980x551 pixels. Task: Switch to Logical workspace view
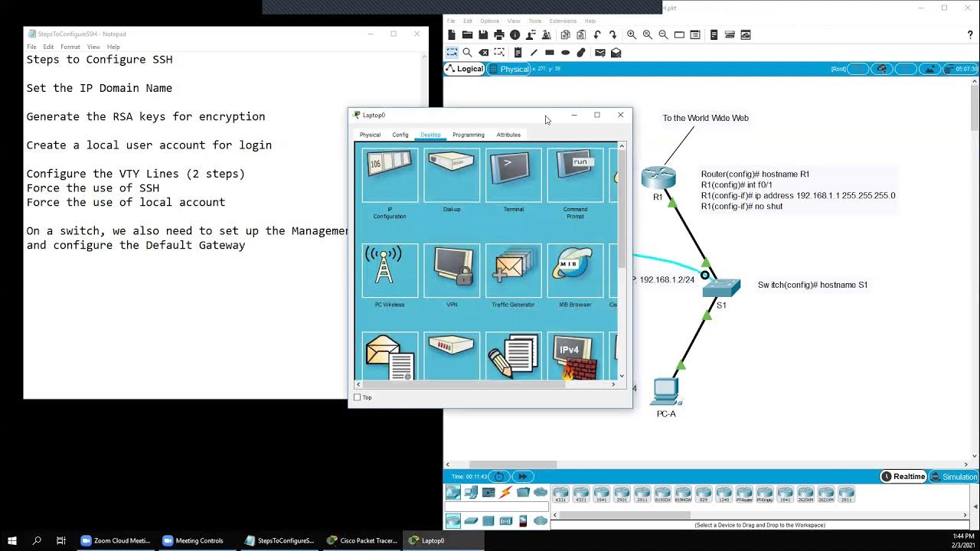click(465, 69)
